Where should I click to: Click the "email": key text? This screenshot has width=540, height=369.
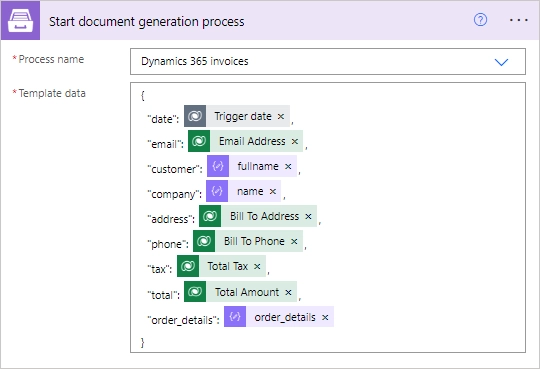tap(165, 144)
